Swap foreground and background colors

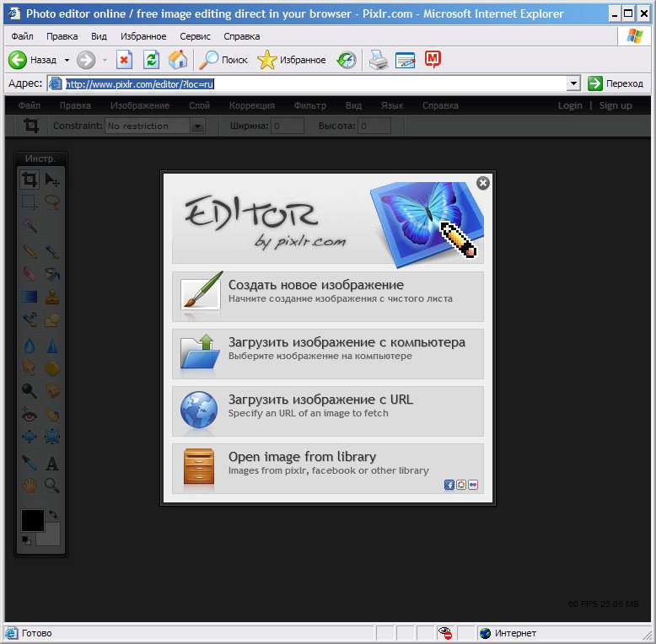pos(53,514)
